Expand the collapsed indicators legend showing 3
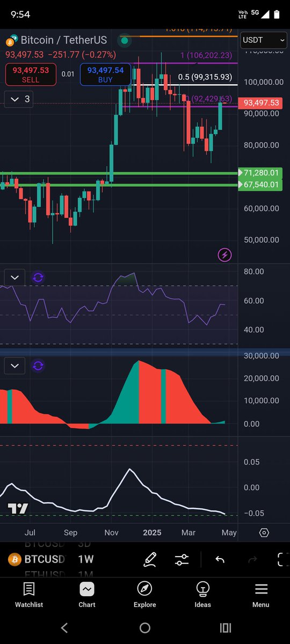 coord(20,99)
